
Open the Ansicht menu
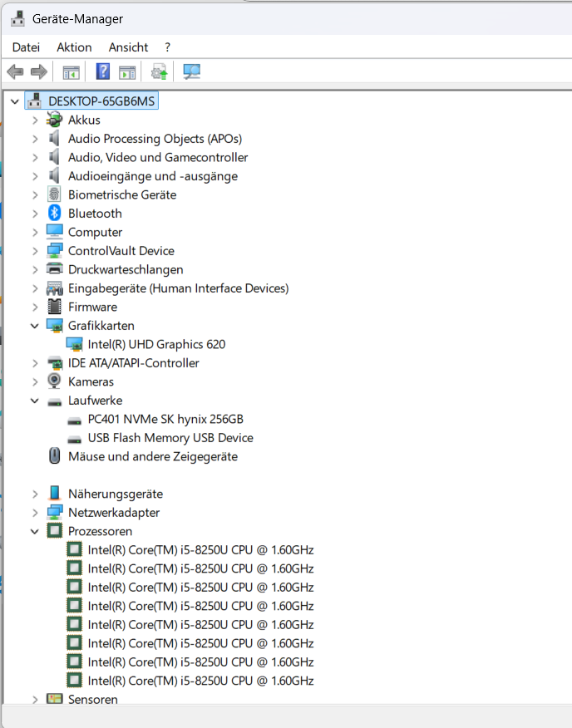[128, 47]
